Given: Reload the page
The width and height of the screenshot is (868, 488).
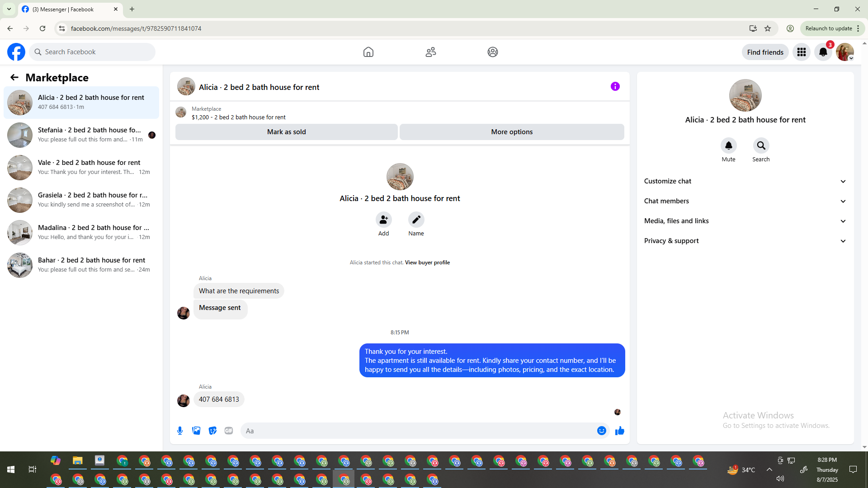Looking at the screenshot, I should tap(42, 28).
